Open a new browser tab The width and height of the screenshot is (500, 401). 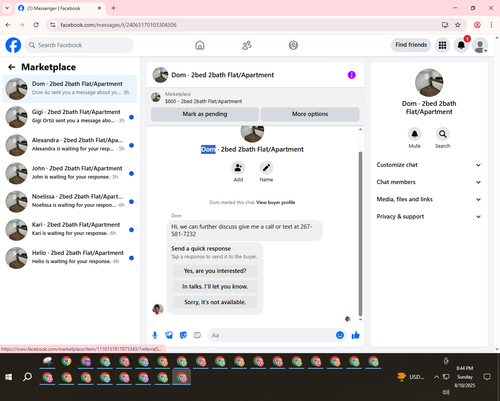(113, 8)
